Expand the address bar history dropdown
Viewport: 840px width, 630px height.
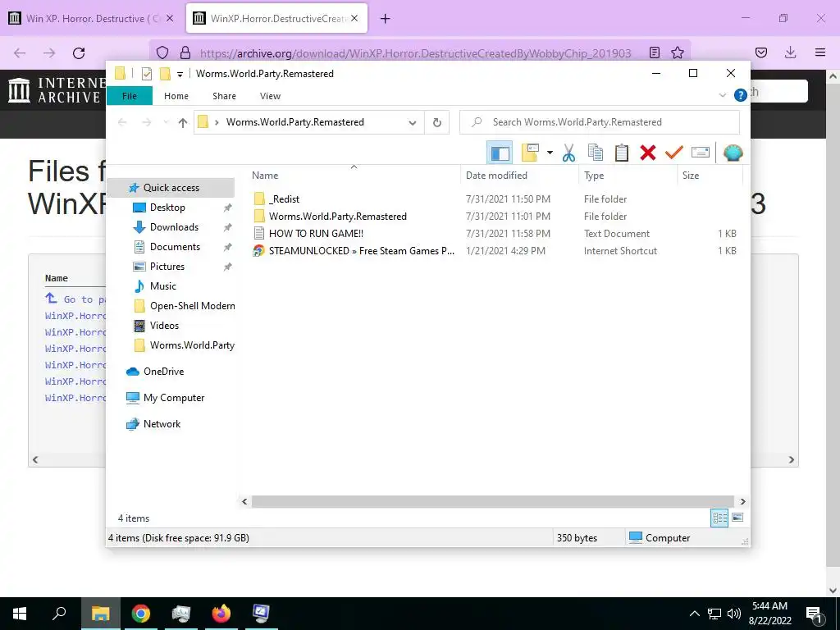point(413,123)
